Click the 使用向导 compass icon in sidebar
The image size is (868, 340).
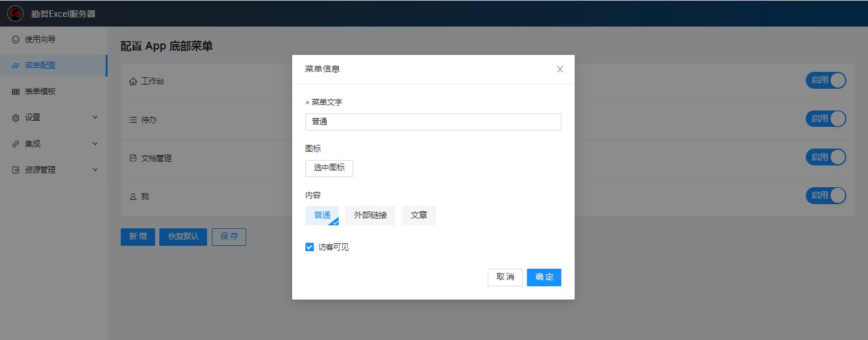point(16,39)
